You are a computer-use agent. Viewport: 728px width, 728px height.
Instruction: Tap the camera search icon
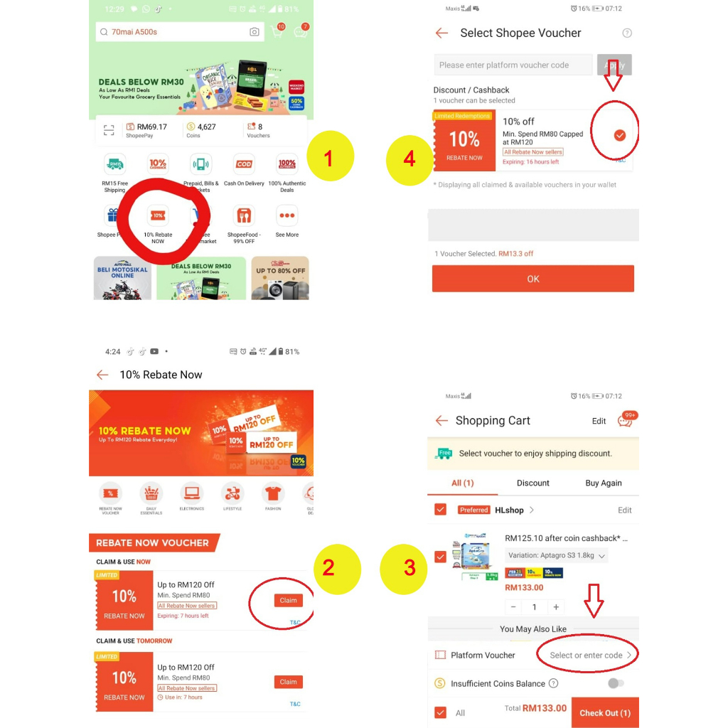(x=254, y=31)
